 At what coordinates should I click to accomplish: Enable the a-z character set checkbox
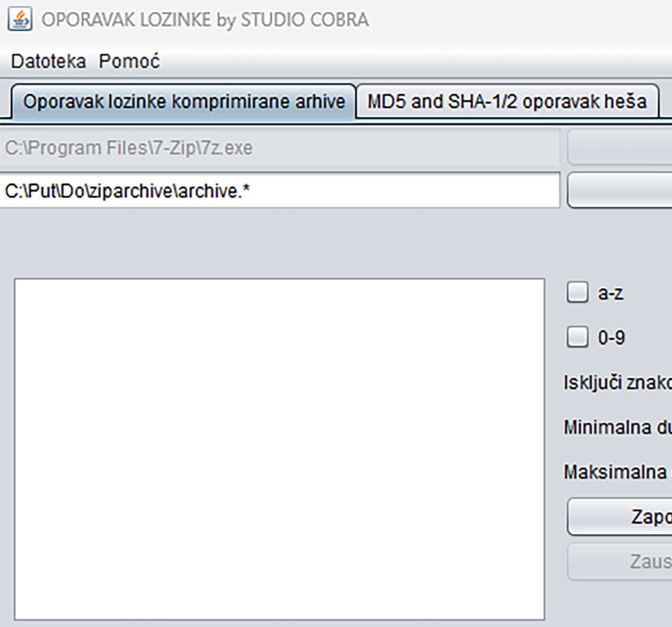[x=577, y=293]
